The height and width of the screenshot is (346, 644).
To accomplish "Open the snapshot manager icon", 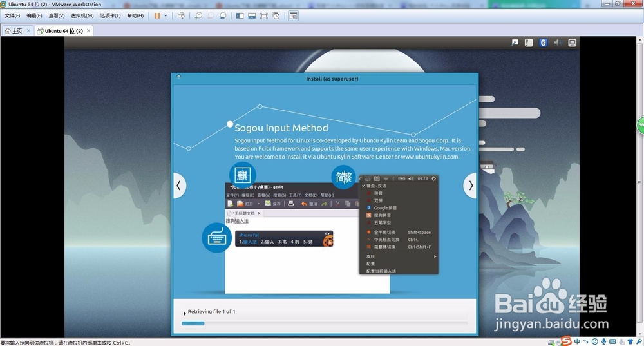I will (x=223, y=15).
